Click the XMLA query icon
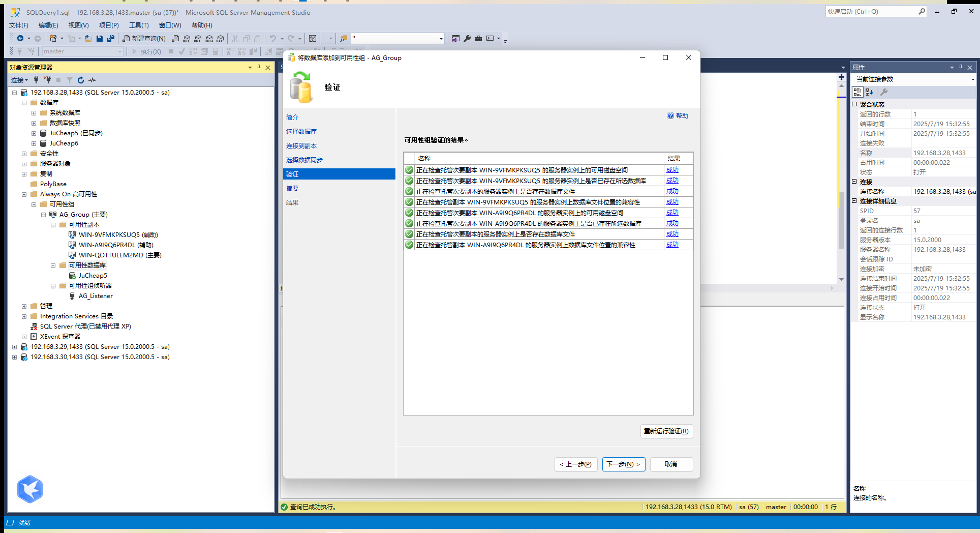 pos(209,38)
